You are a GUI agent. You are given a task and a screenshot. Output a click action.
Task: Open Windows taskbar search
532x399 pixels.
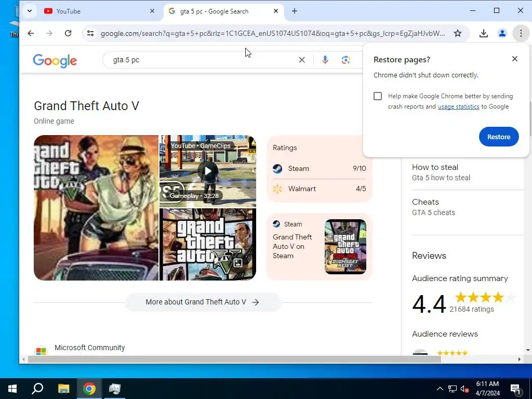click(37, 389)
